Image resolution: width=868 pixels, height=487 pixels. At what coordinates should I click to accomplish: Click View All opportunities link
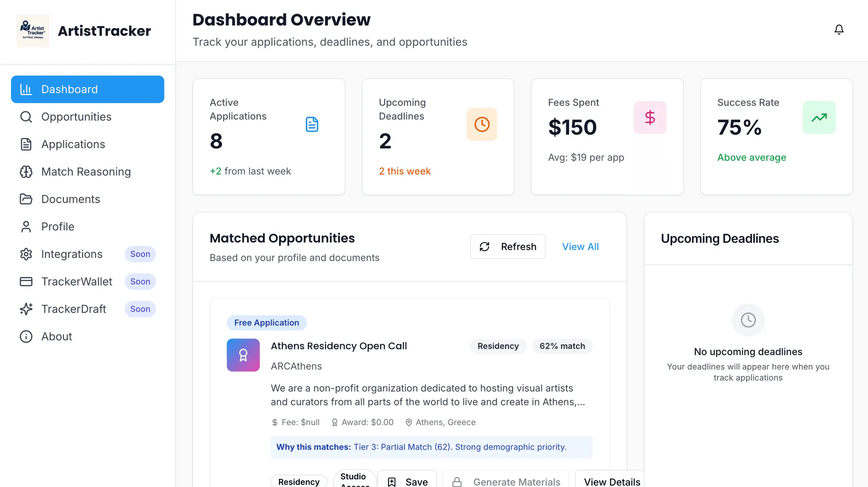[580, 246]
